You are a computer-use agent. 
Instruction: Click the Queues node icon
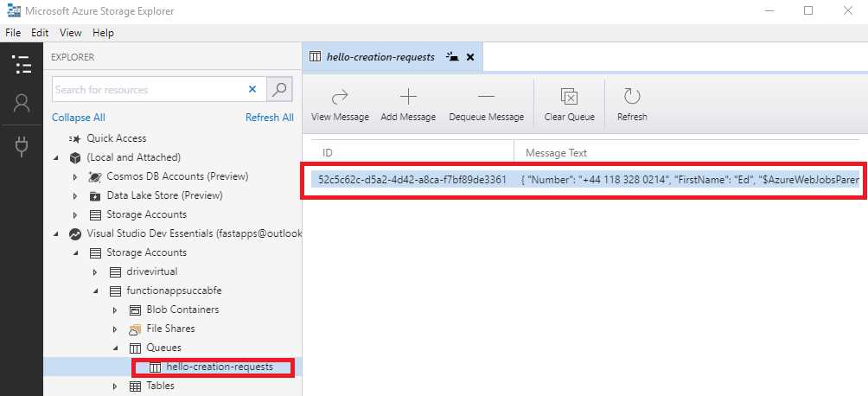135,348
